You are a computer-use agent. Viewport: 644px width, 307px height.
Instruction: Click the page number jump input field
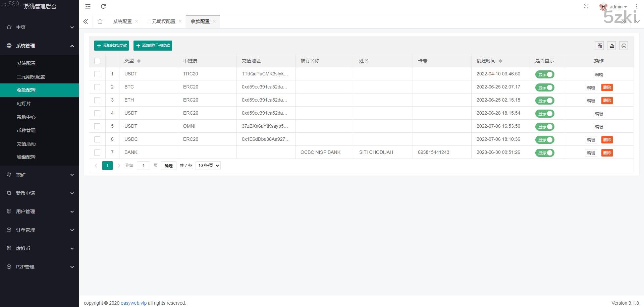pyautogui.click(x=143, y=166)
